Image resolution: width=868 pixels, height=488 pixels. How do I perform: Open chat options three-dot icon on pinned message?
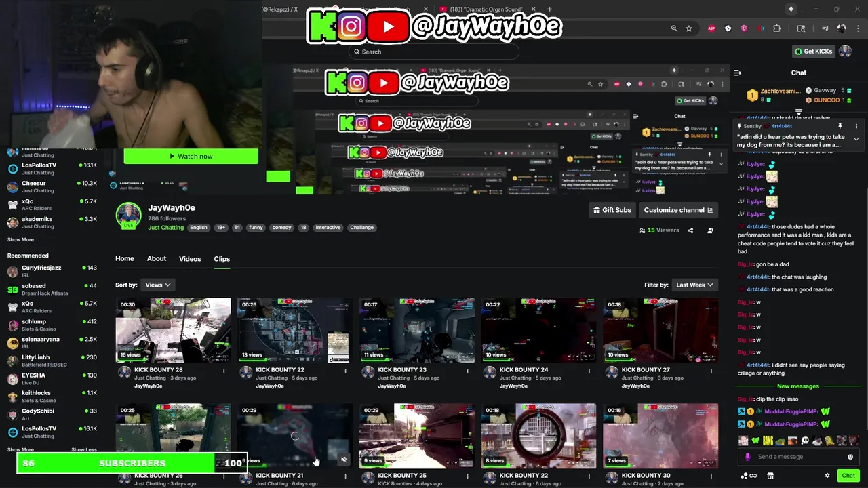click(x=856, y=126)
